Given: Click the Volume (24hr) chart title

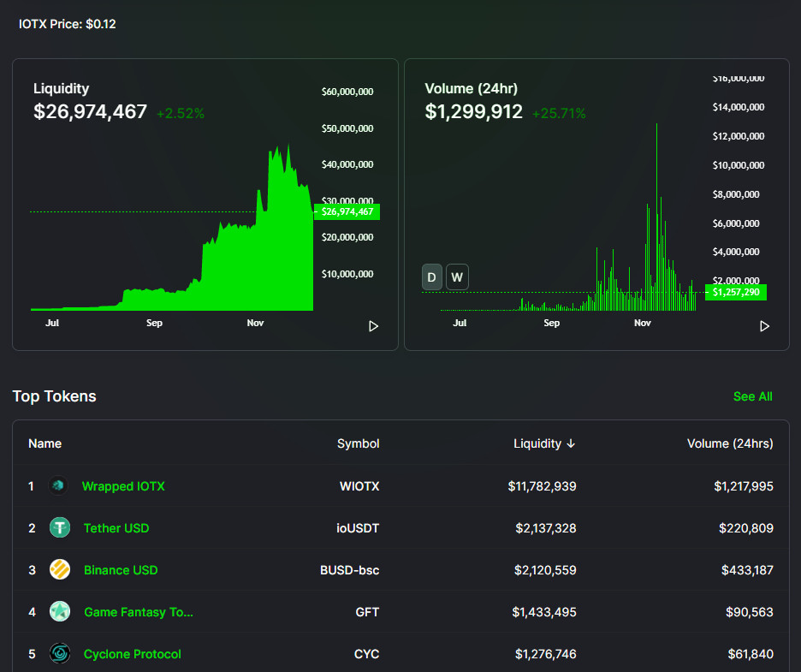Looking at the screenshot, I should [471, 88].
